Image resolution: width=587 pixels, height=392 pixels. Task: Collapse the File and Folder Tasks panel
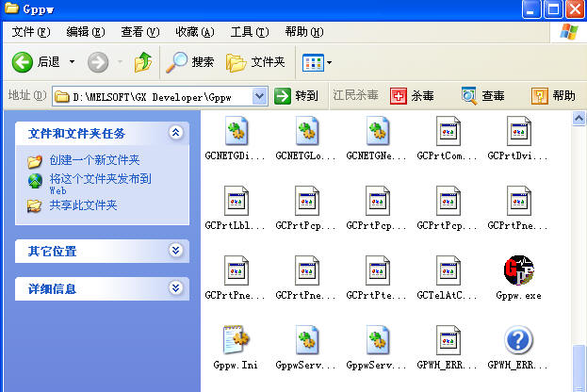click(175, 133)
